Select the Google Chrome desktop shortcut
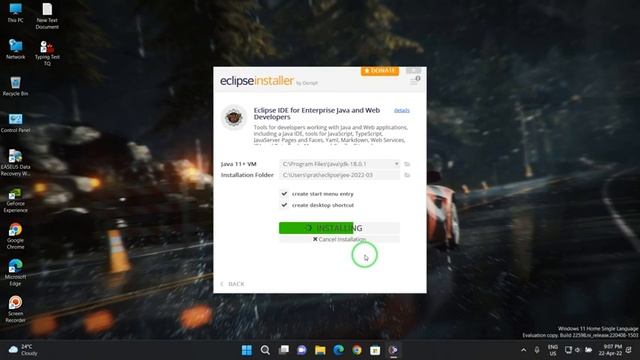Viewport: 640px width, 360px height. coord(16,236)
